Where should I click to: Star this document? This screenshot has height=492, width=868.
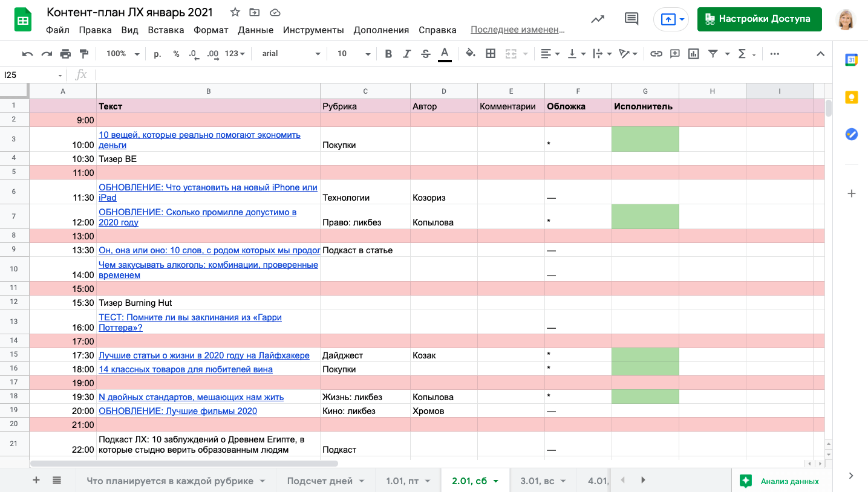pyautogui.click(x=235, y=13)
